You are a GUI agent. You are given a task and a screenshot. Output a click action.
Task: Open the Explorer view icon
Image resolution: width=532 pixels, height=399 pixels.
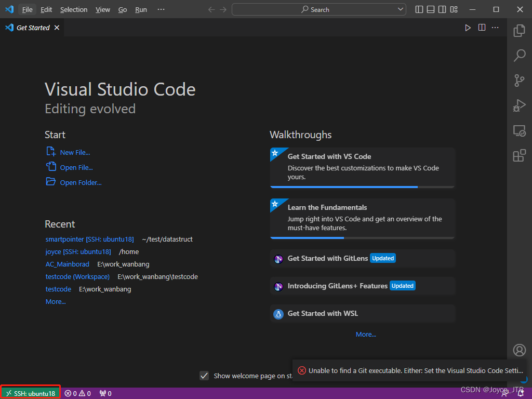[519, 31]
